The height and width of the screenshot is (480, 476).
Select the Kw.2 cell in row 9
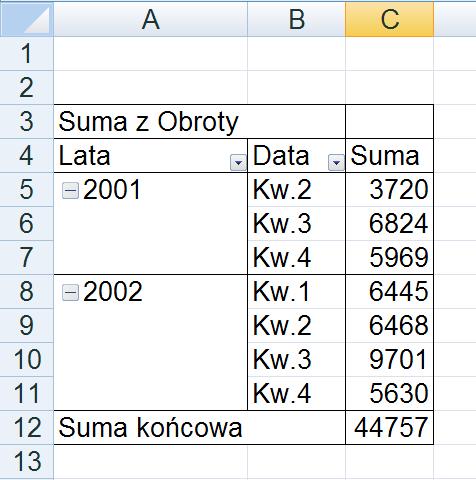click(297, 325)
